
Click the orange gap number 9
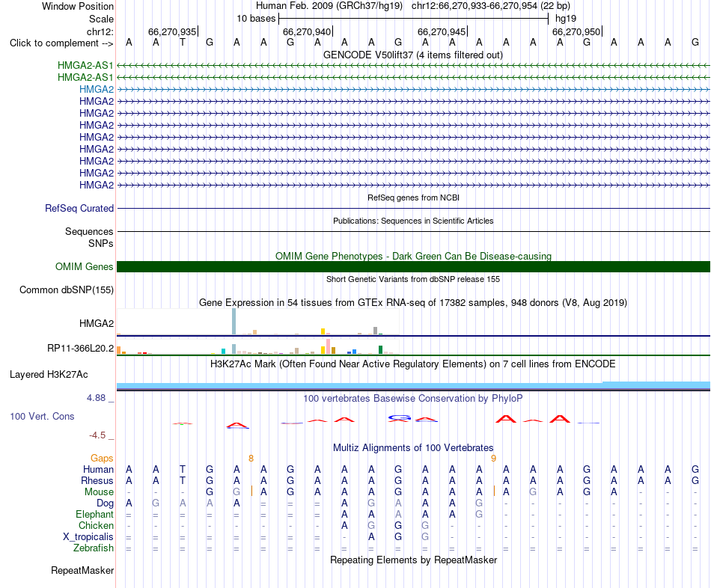[493, 459]
